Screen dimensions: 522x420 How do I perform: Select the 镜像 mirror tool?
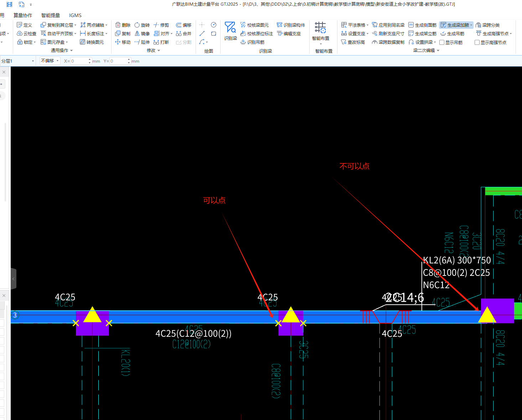142,33
